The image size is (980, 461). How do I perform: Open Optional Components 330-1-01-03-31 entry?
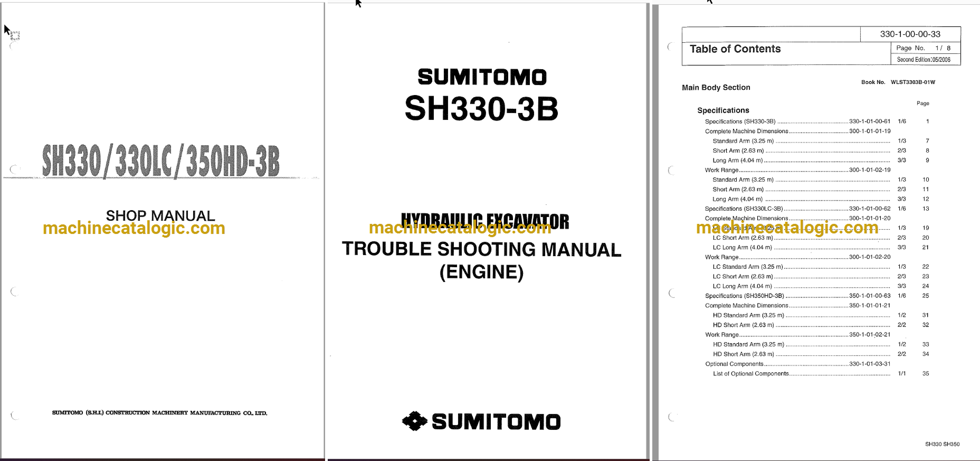click(x=798, y=364)
